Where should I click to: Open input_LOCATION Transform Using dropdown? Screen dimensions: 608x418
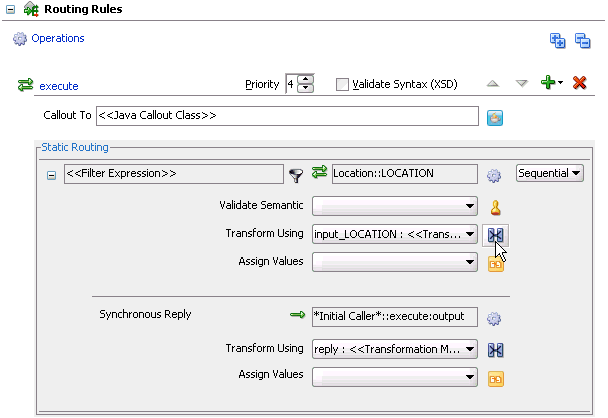pos(395,234)
